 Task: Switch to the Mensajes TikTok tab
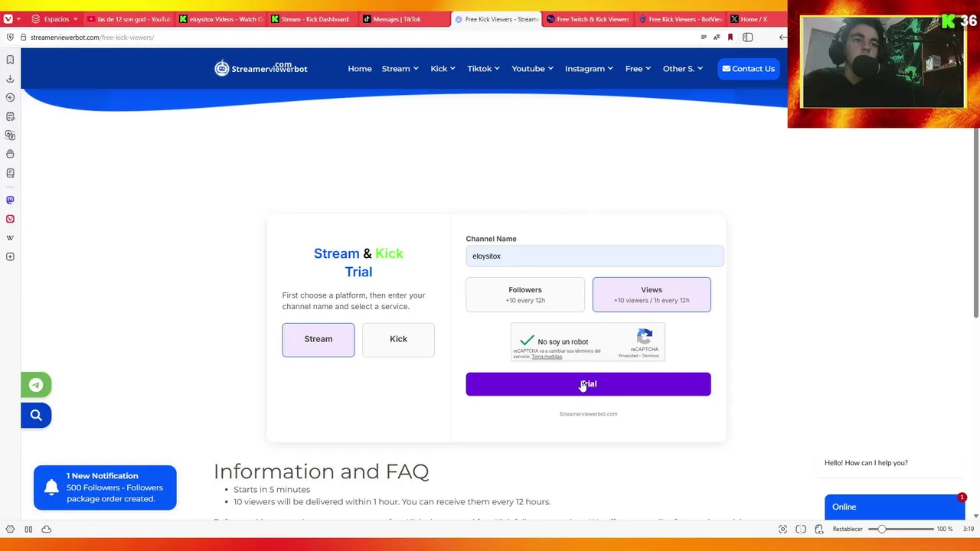click(404, 19)
